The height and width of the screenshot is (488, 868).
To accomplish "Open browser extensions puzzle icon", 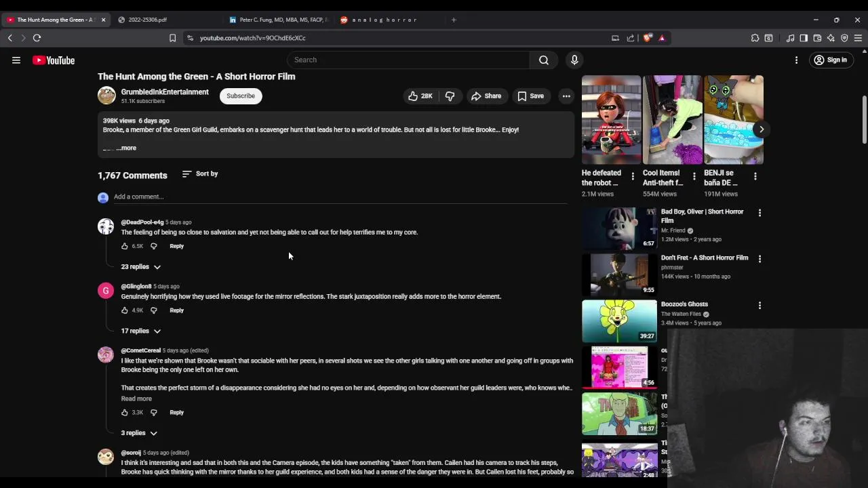I will [755, 38].
